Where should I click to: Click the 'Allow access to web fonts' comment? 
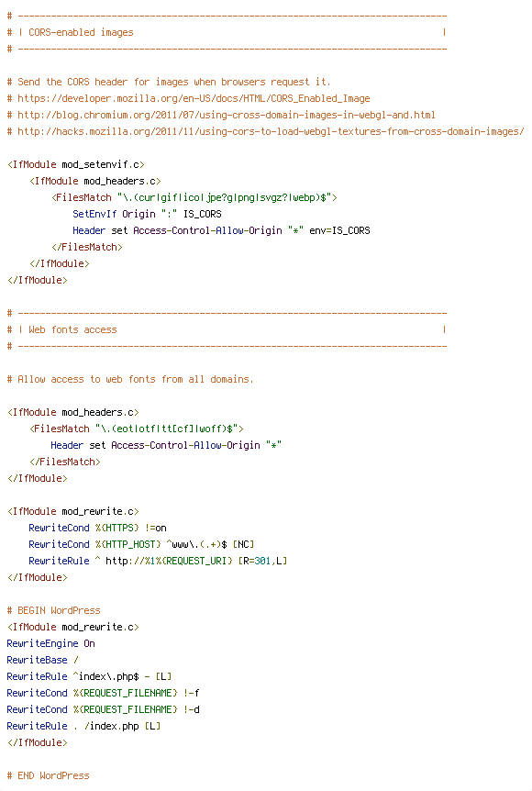[x=130, y=379]
